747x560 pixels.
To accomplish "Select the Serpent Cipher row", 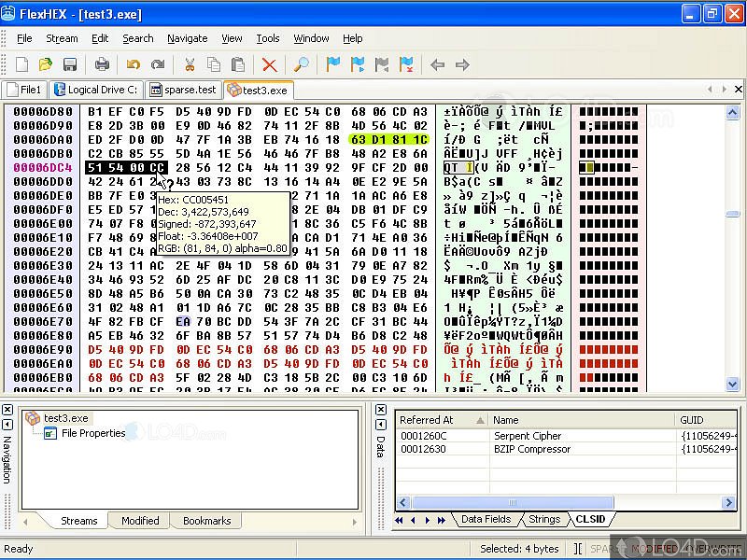I will 528,436.
